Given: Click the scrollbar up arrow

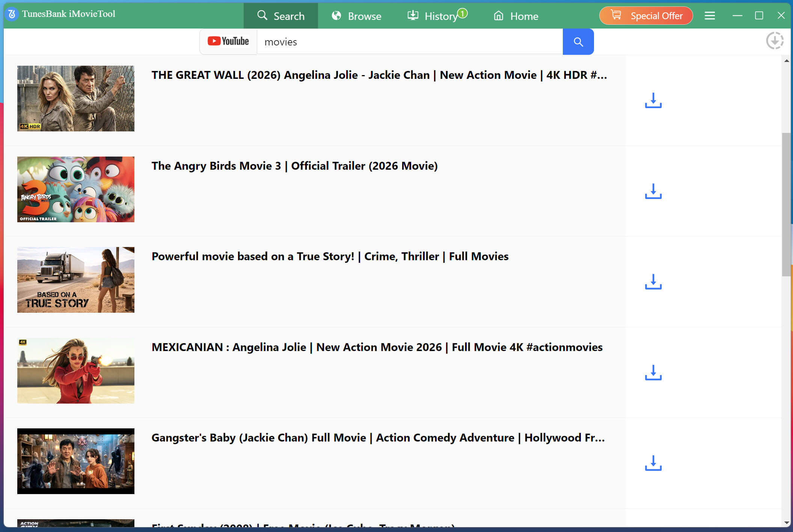Looking at the screenshot, I should pos(786,60).
